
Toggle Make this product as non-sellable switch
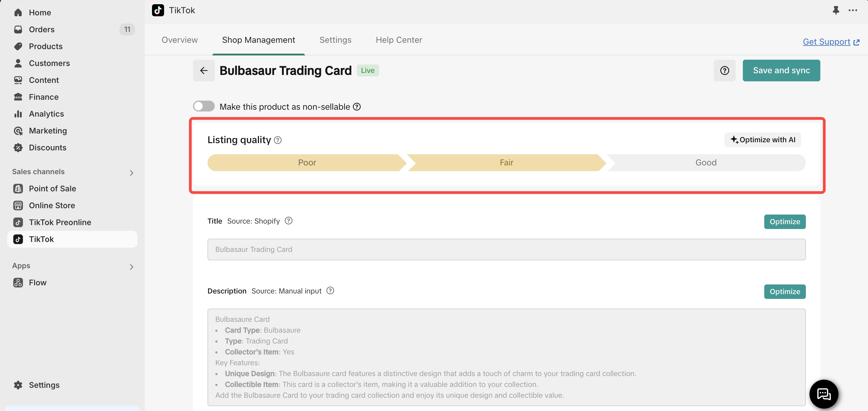click(x=204, y=106)
